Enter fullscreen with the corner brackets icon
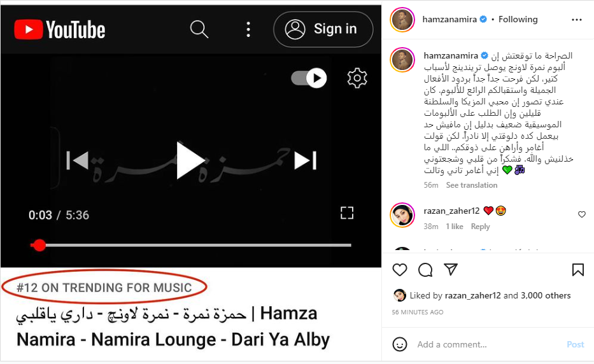This screenshot has height=364, width=594. point(346,213)
